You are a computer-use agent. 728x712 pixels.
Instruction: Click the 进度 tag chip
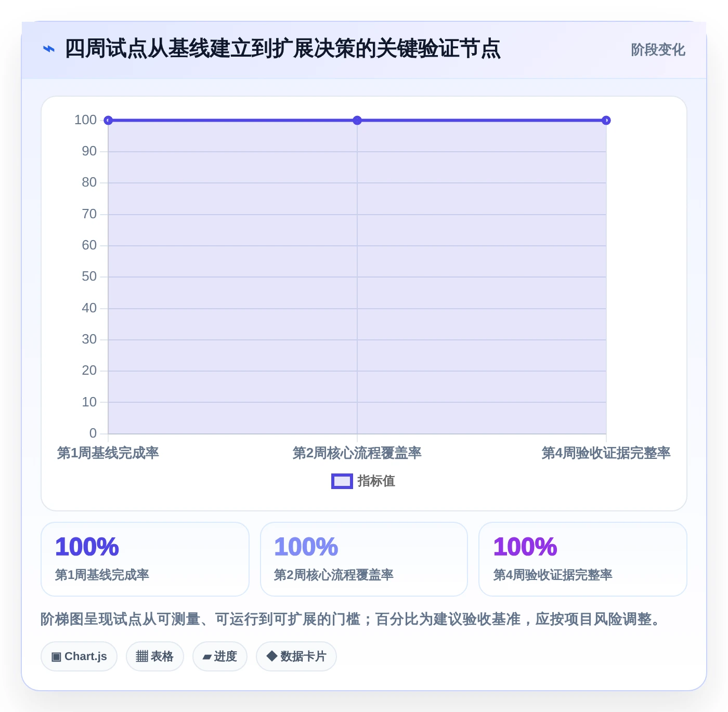pyautogui.click(x=220, y=656)
